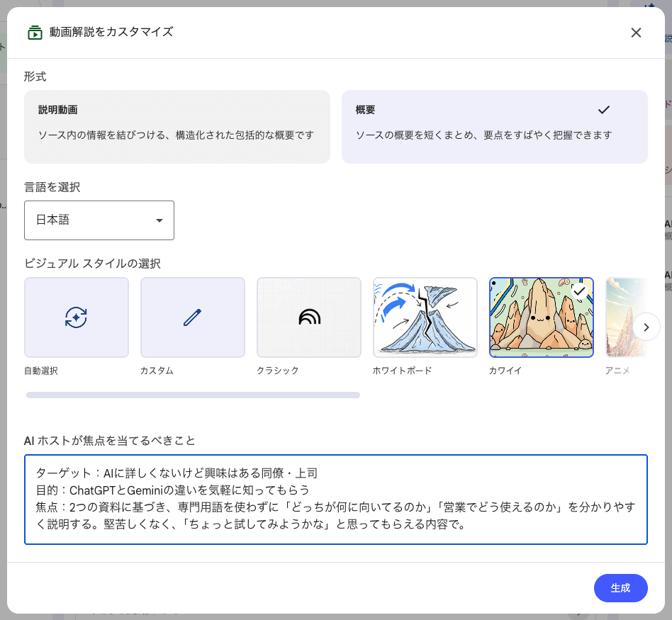Choose the クラシック visual style
Viewport: 672px width, 620px height.
point(308,317)
